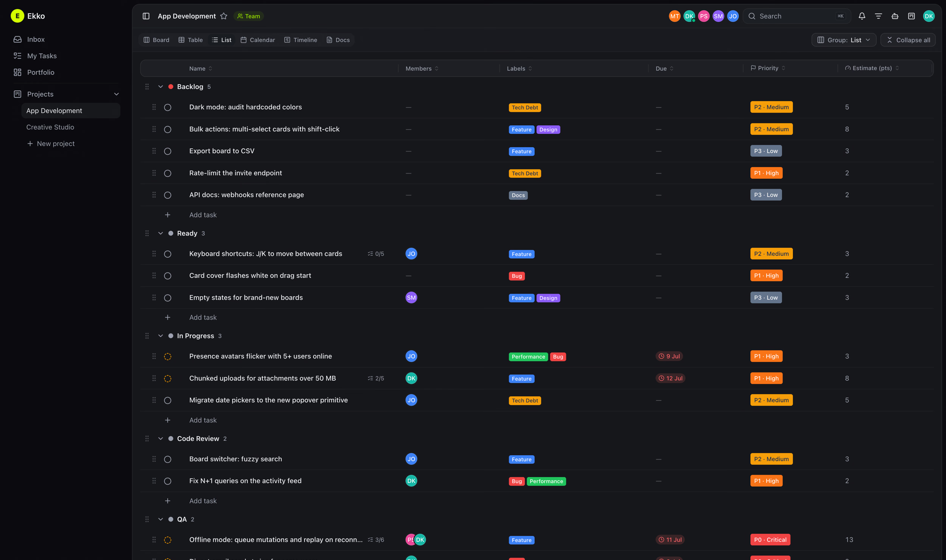
Task: Click the drag handle for Backlog group
Action: pyautogui.click(x=147, y=87)
